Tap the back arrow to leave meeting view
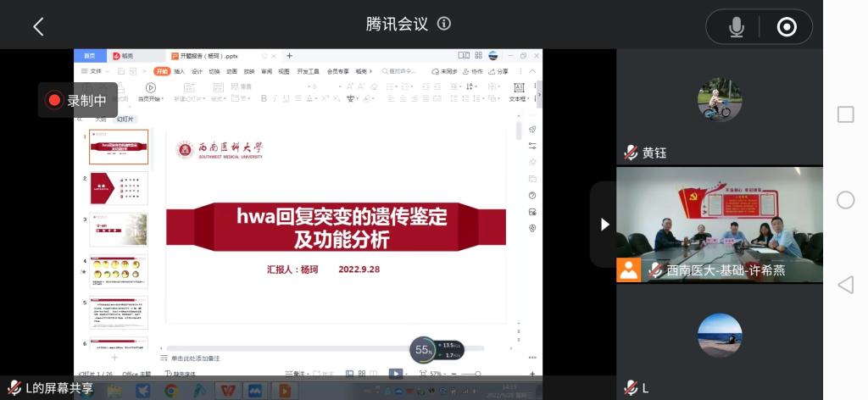This screenshot has width=868, height=400. pos(38,26)
